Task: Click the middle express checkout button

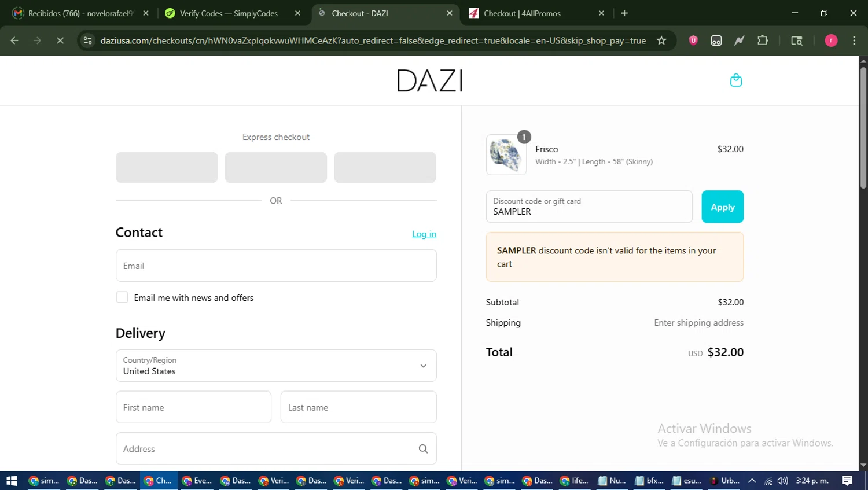Action: [276, 167]
